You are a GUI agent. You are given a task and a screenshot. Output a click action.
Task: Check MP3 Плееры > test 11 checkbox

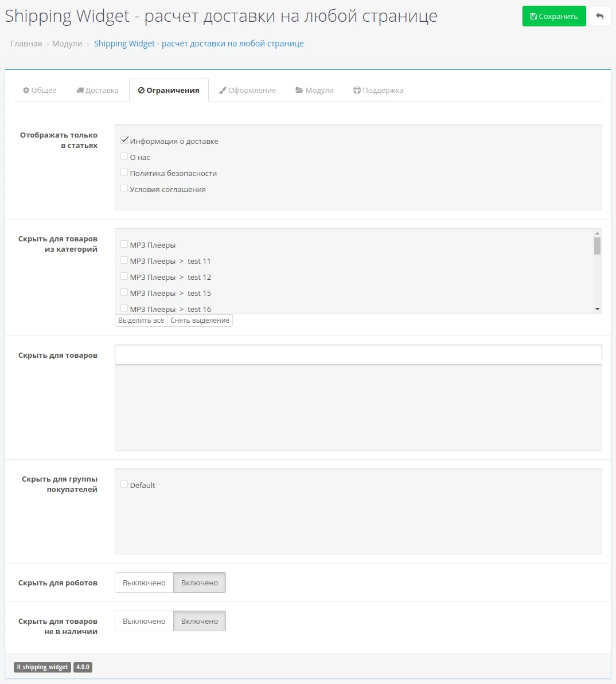click(124, 260)
